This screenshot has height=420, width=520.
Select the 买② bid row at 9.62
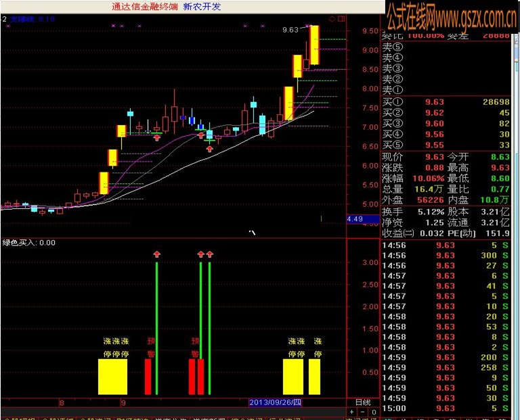pyautogui.click(x=446, y=113)
